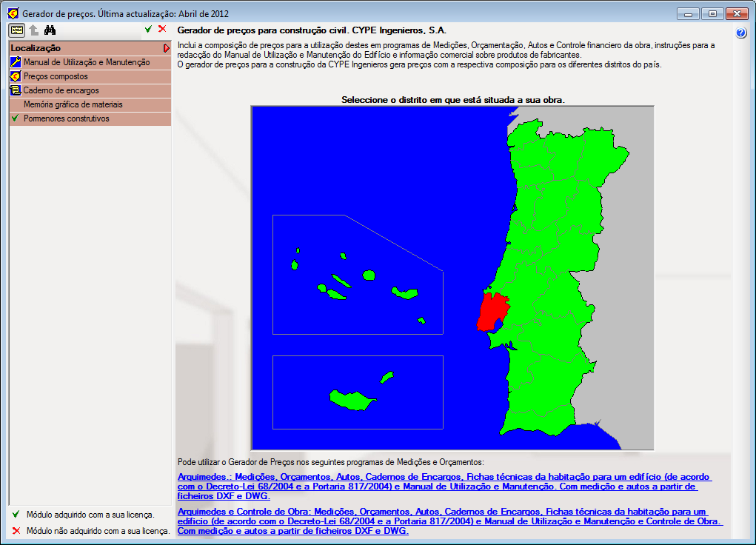This screenshot has width=756, height=545.
Task: Click the 'Gerador de preços para construção civil' title
Action: coord(312,30)
